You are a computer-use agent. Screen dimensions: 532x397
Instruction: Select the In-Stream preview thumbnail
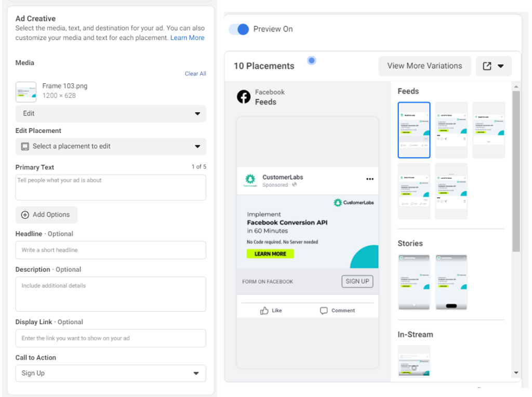pos(414,361)
